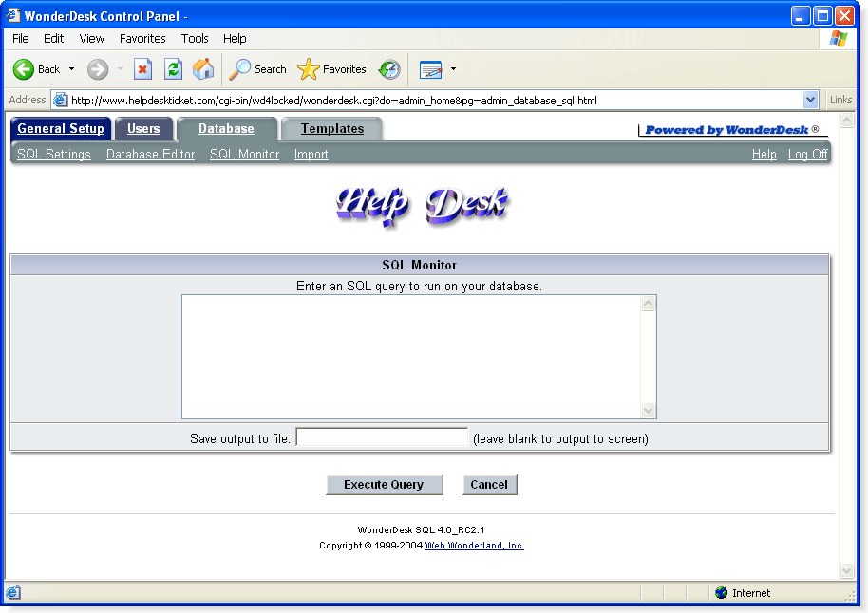Go to the Home page icon
This screenshot has width=868, height=613.
point(203,69)
